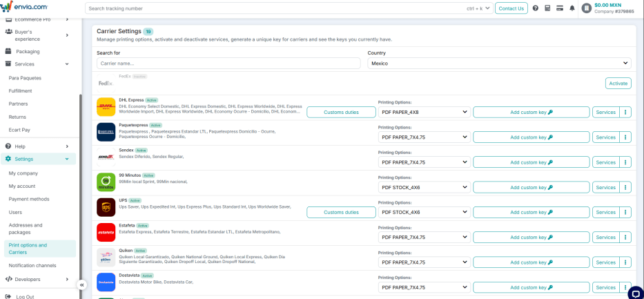Click the UPS carrier logo
The image size is (644, 299).
click(106, 207)
